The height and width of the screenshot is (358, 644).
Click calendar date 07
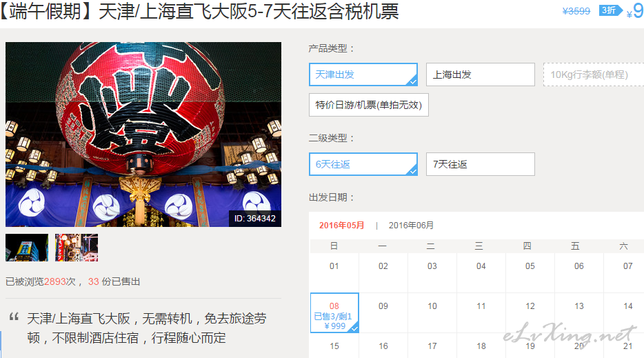click(x=627, y=272)
